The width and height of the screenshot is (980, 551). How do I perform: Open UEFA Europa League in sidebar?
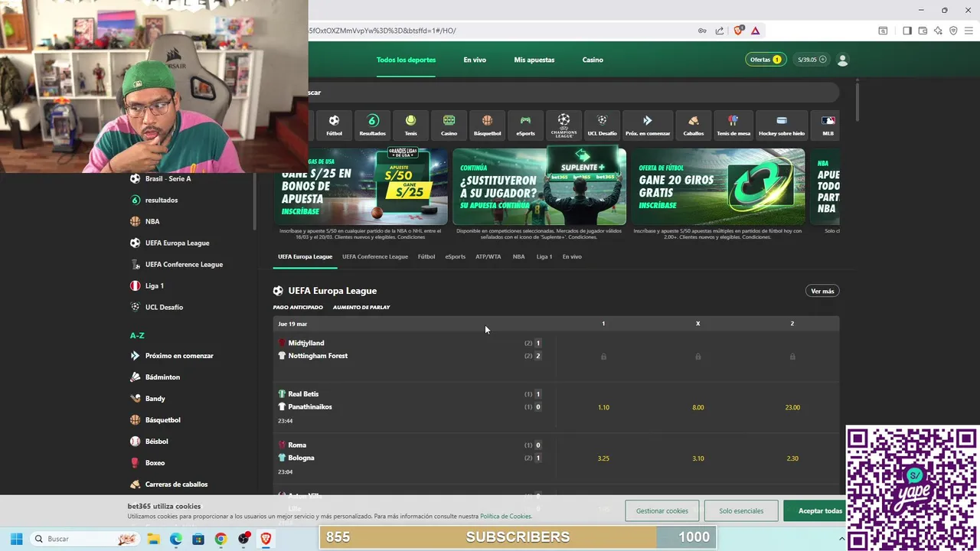pyautogui.click(x=177, y=243)
